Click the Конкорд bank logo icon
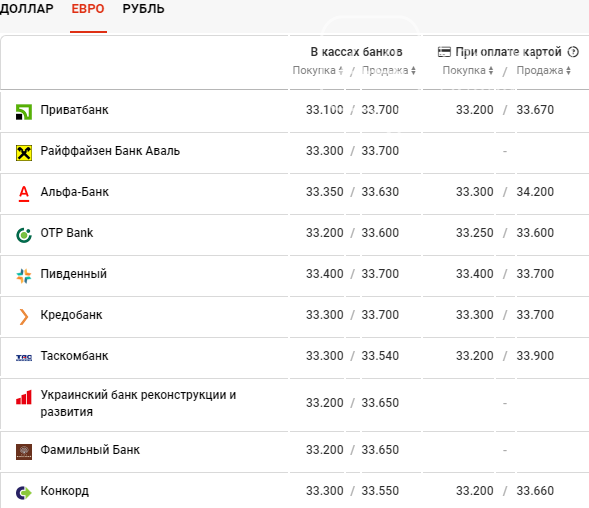 tap(24, 493)
